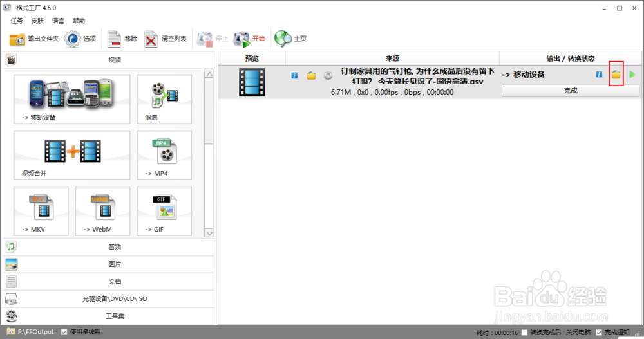Viewport: 644px width, 339px height.
Task: Click the output info icon beside 移动设备
Action: [x=599, y=74]
